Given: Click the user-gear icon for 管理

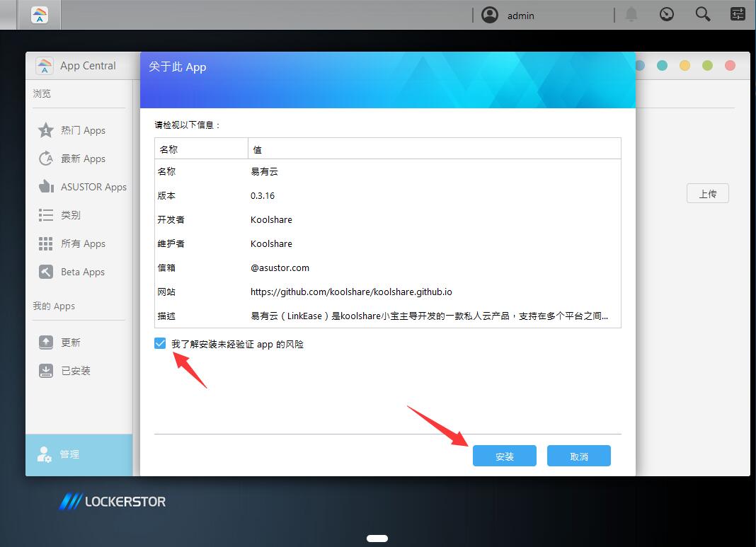Looking at the screenshot, I should coord(45,454).
